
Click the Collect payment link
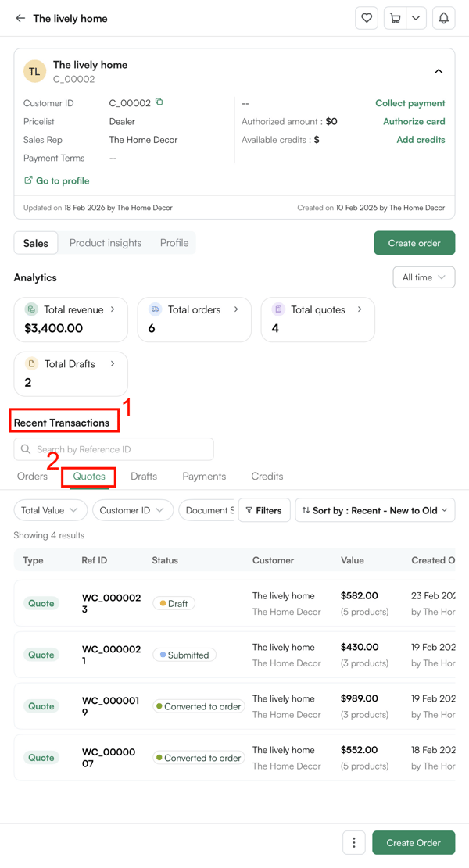(410, 103)
